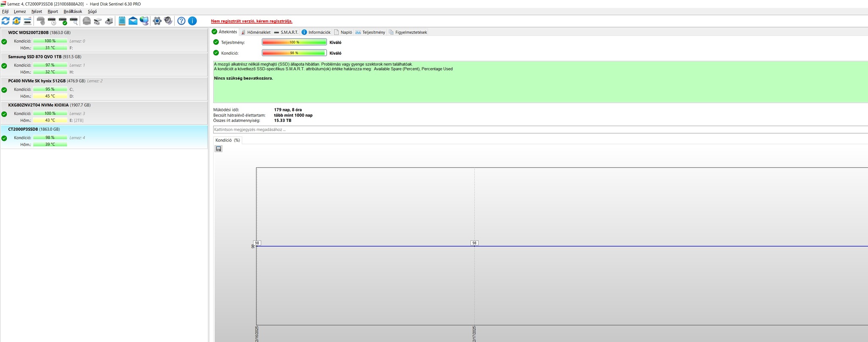Switch to the S.M.A.R.T. tab
Image resolution: width=868 pixels, height=342 pixels.
coord(286,32)
